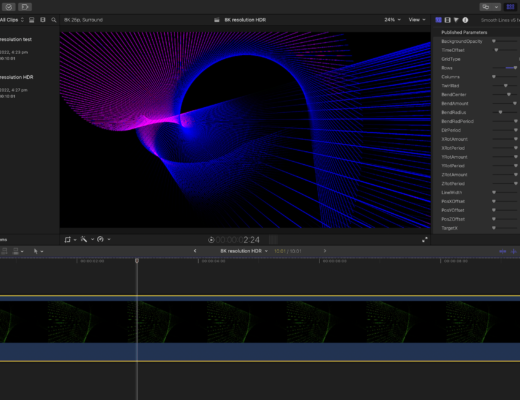Toggle snapping icon at timeline far right

[x=514, y=251]
